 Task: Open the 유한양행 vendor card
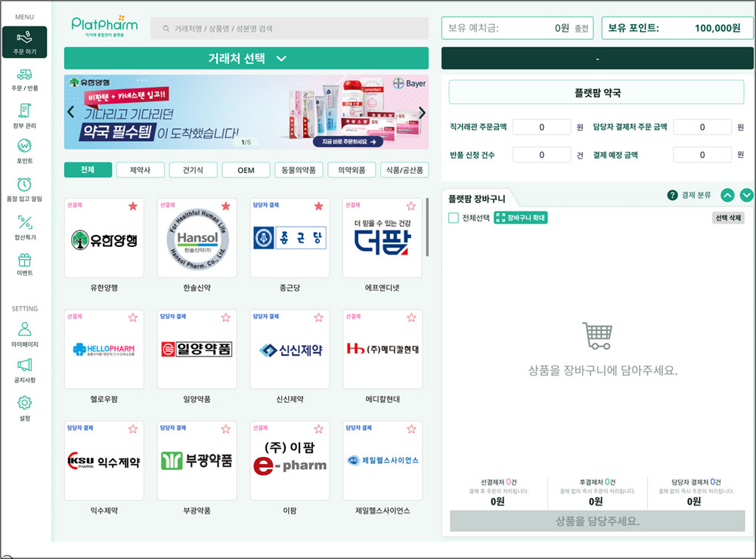(x=104, y=237)
